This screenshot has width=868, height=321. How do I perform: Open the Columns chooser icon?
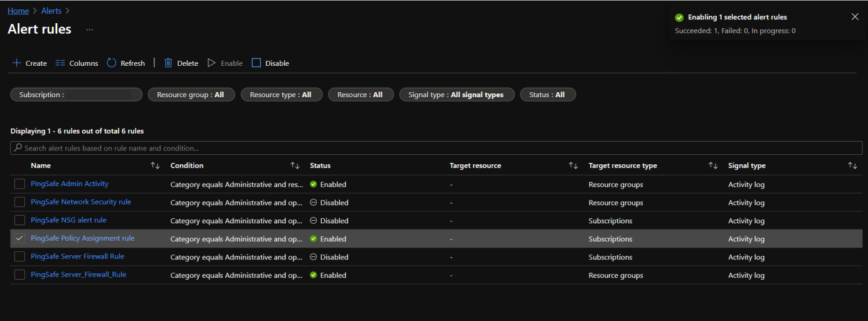coord(60,63)
